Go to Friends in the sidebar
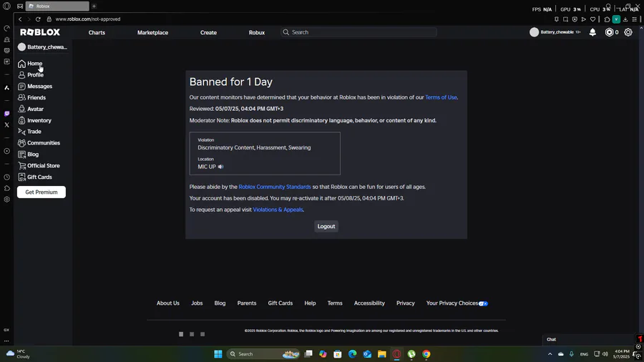The height and width of the screenshot is (362, 644). (31, 98)
